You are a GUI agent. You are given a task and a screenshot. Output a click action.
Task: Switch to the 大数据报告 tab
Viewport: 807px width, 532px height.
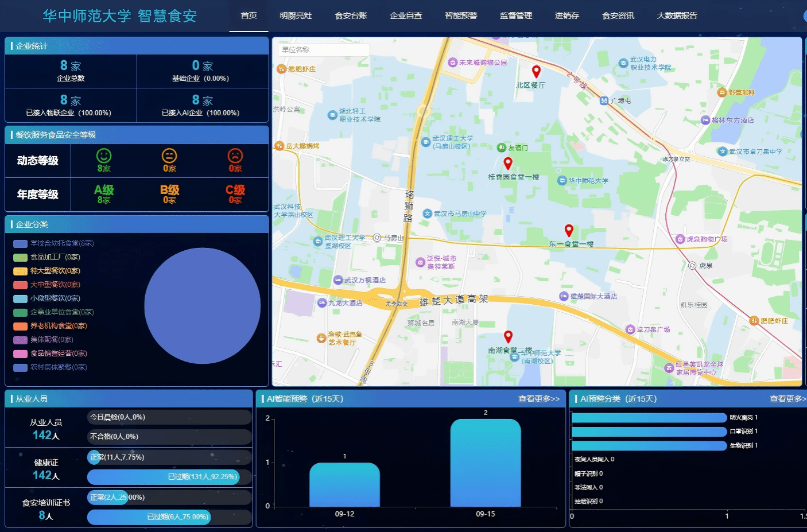click(677, 15)
